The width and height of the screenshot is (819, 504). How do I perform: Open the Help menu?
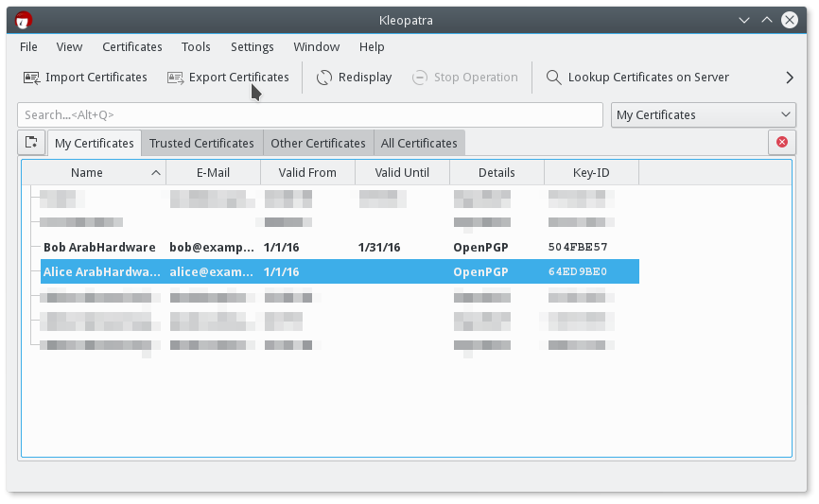372,47
